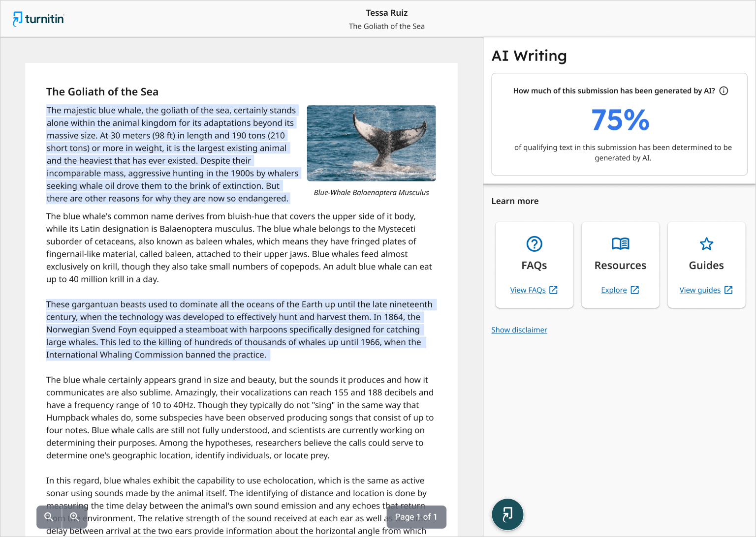The width and height of the screenshot is (756, 537).
Task: Click the Resources open-book icon
Action: tap(620, 243)
